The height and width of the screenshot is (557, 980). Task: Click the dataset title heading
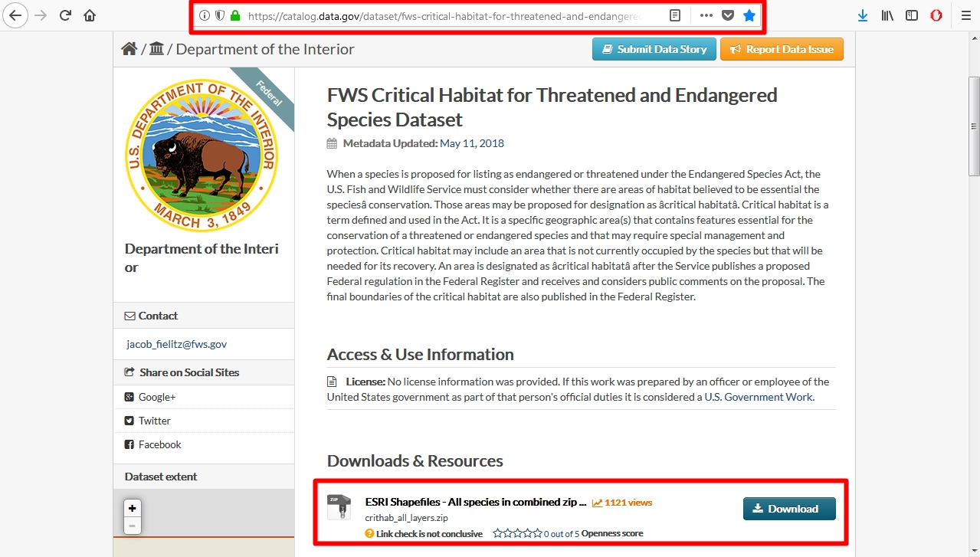point(552,107)
